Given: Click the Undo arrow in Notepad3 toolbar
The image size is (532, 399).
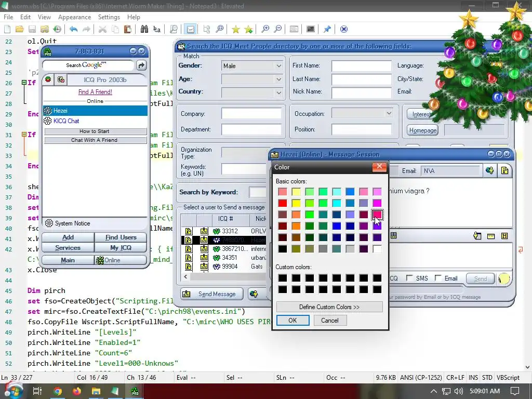Looking at the screenshot, I should [73, 29].
